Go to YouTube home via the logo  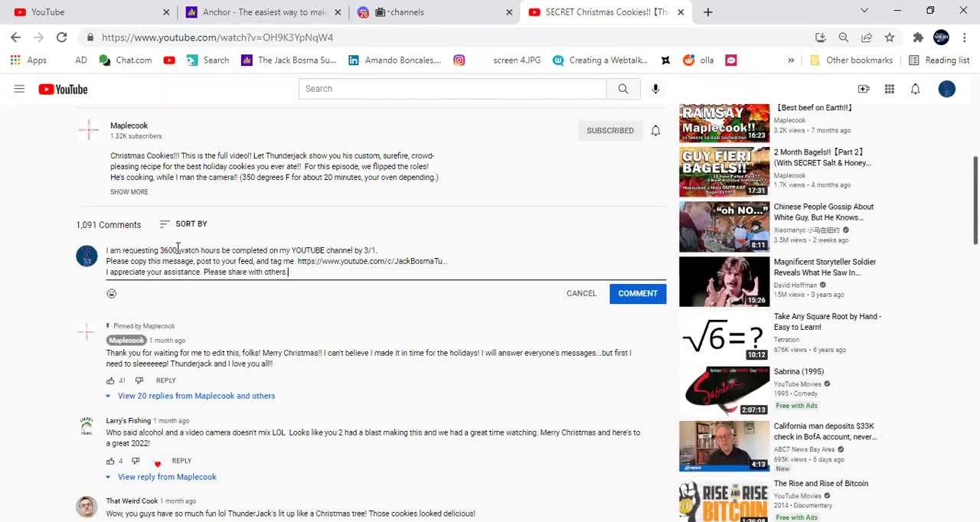63,90
